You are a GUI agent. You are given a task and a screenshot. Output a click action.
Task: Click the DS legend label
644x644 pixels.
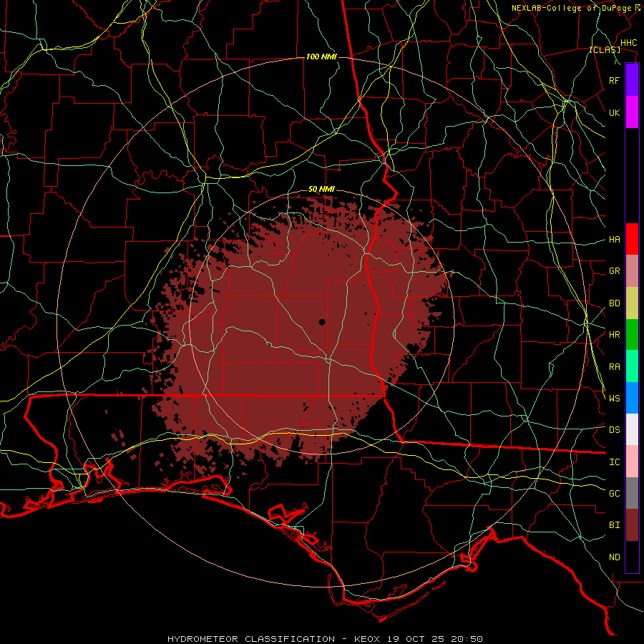615,429
